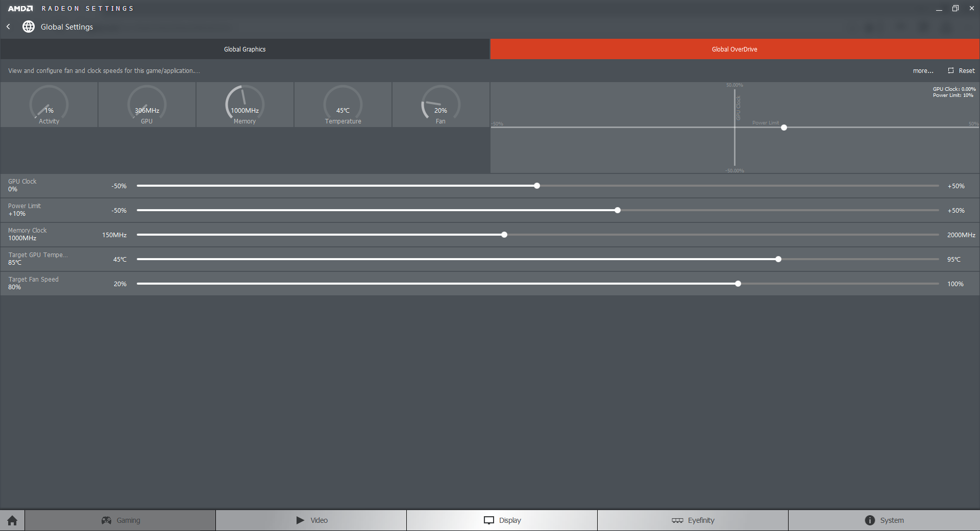The height and width of the screenshot is (531, 980).
Task: Select the Global OverDrive tab
Action: [x=735, y=49]
